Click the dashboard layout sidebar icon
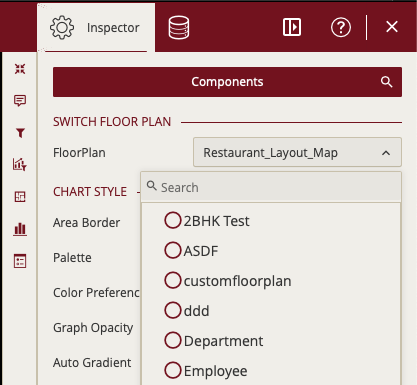 coord(20,197)
